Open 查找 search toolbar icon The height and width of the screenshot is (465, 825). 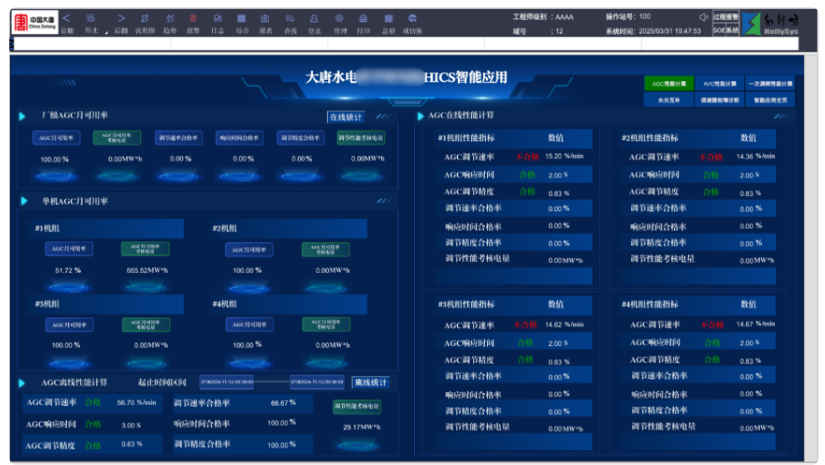(290, 23)
